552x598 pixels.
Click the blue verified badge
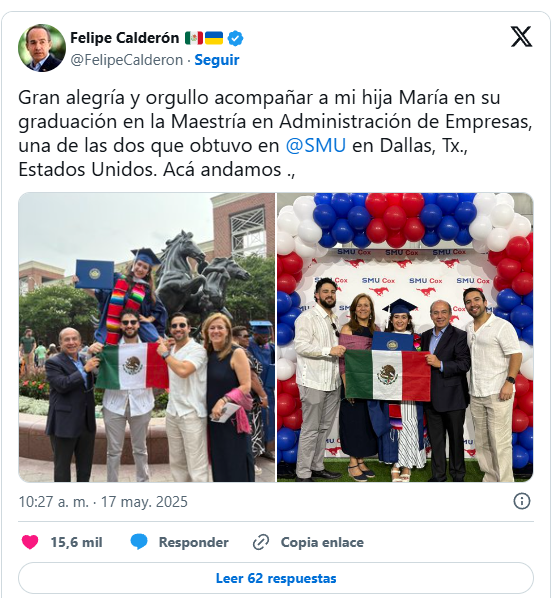point(235,38)
